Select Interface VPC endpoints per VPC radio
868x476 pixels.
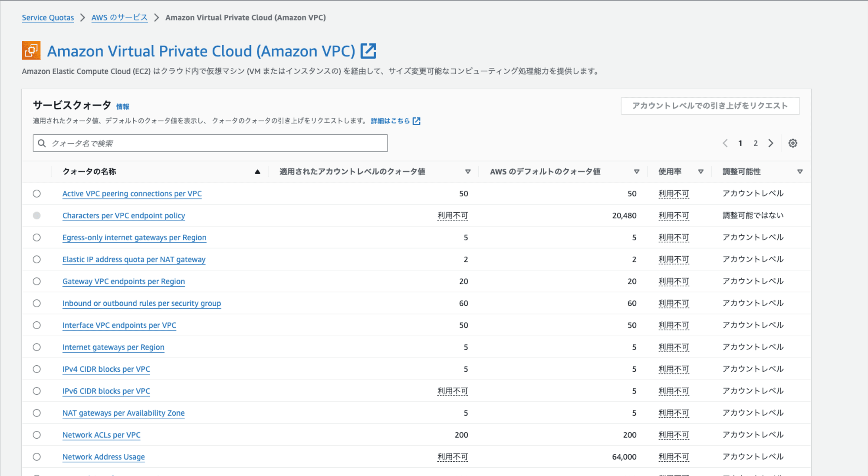point(37,325)
